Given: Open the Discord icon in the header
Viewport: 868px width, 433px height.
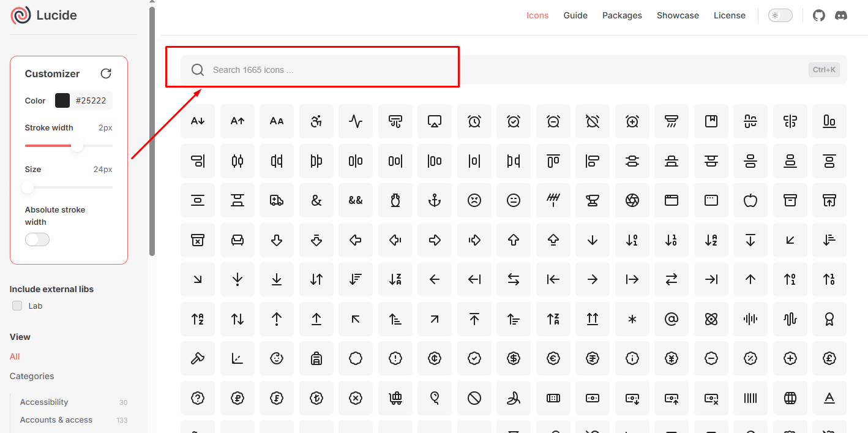Looking at the screenshot, I should click(x=841, y=15).
